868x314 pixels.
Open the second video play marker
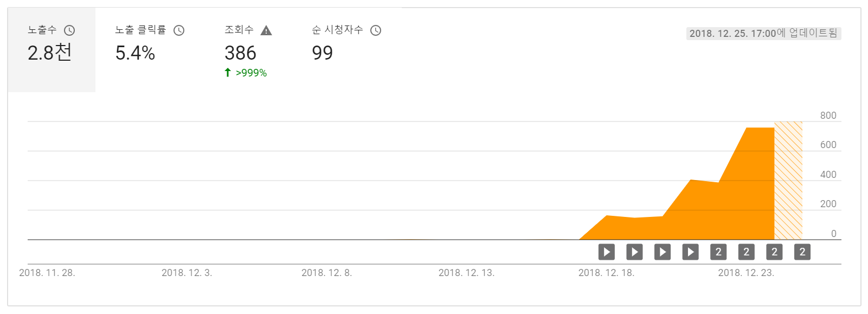coord(634,252)
